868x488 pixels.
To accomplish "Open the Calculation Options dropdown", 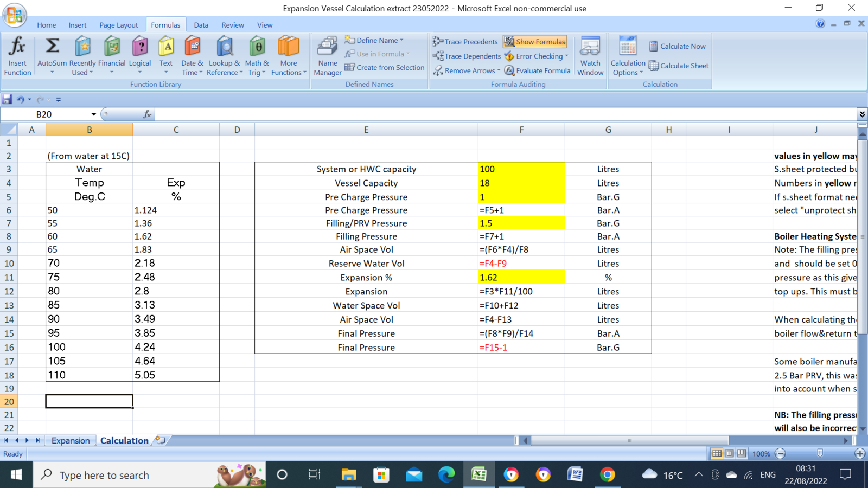I will pyautogui.click(x=628, y=55).
